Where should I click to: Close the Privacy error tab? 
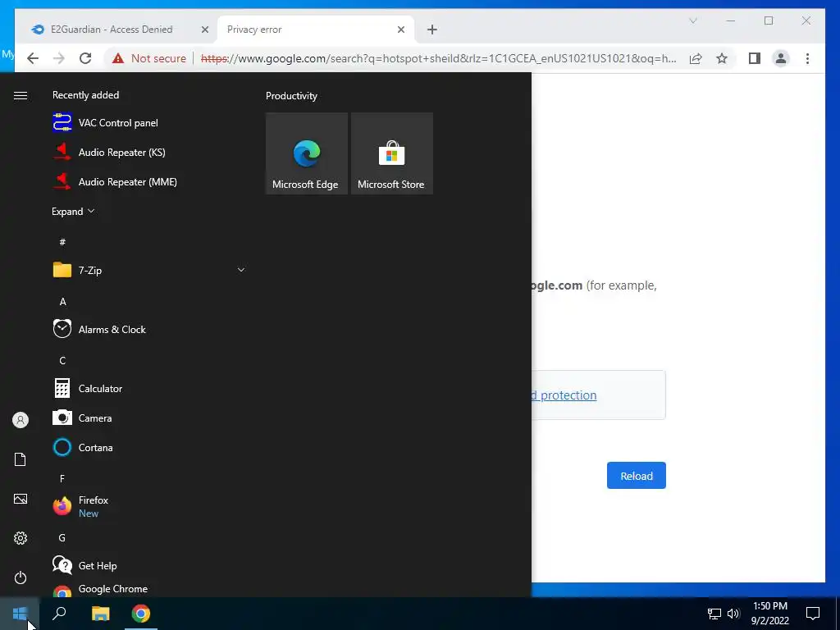400,30
